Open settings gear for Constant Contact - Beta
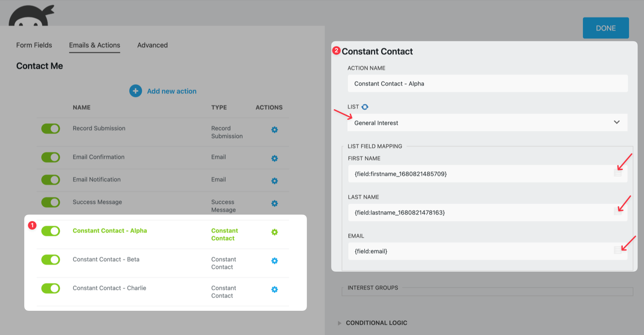 click(275, 261)
